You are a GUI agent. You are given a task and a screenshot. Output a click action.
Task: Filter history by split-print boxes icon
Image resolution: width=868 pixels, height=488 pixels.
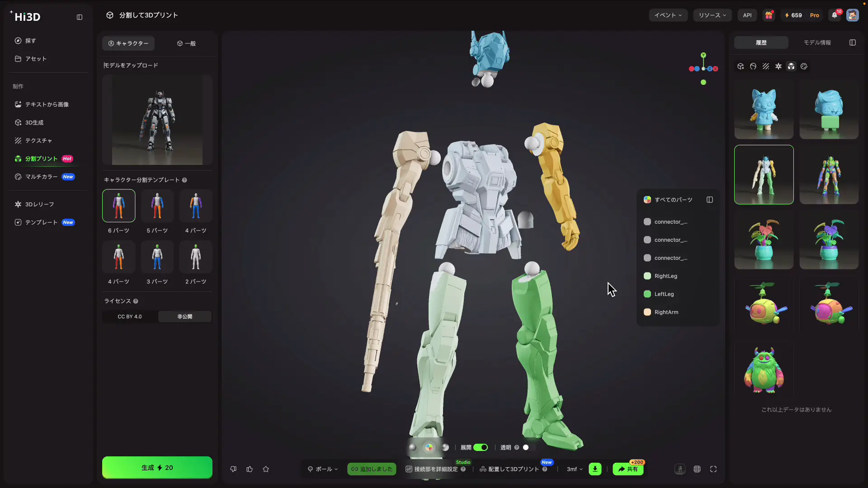click(x=791, y=66)
